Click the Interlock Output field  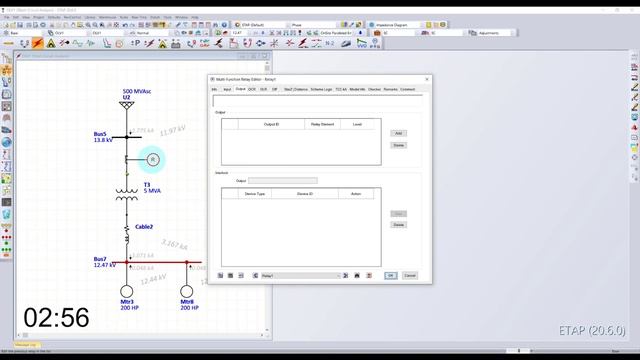point(282,180)
